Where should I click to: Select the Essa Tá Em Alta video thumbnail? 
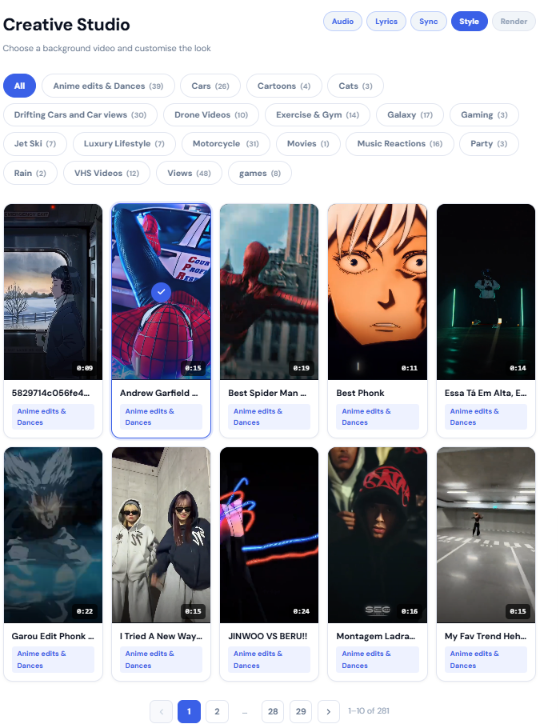(486, 292)
